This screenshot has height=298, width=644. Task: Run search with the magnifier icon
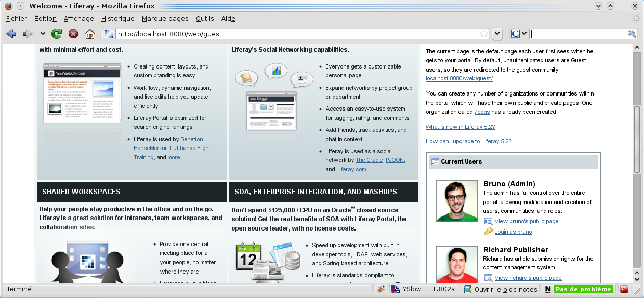click(632, 34)
